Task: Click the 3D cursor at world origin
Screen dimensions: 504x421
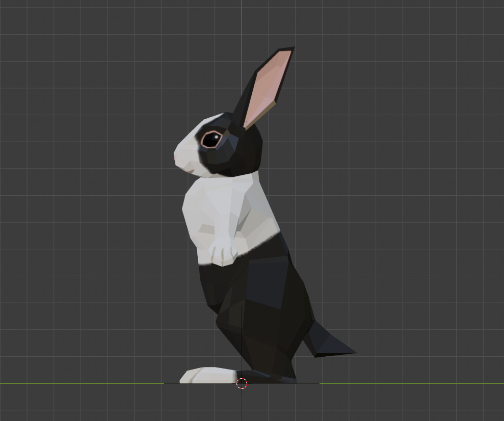Action: pos(242,383)
